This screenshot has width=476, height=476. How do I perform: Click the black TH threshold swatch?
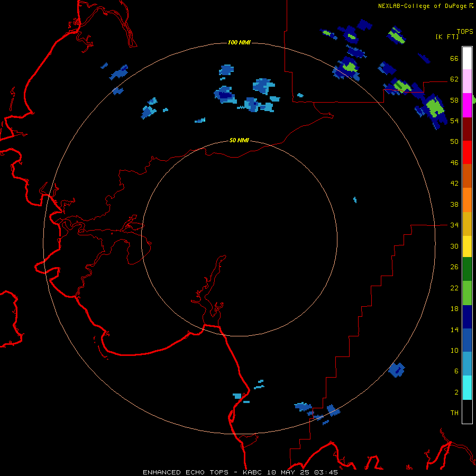coord(467,411)
